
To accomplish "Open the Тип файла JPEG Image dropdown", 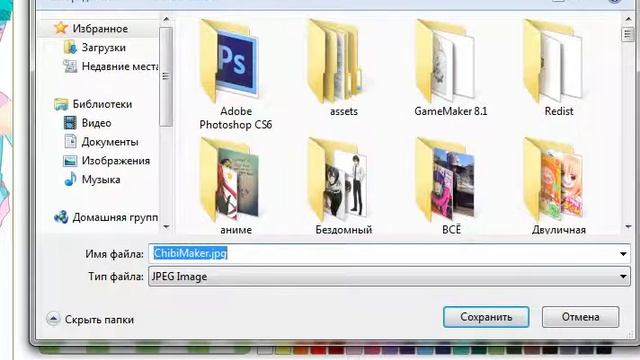I will [389, 276].
